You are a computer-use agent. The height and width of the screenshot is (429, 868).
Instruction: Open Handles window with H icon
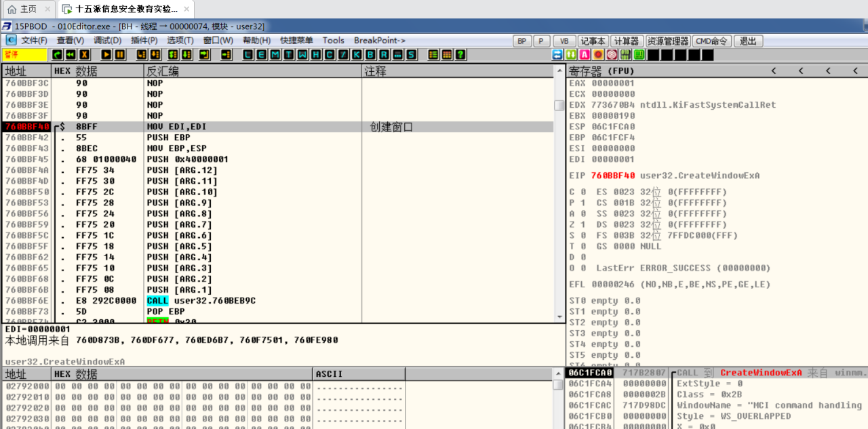point(316,54)
